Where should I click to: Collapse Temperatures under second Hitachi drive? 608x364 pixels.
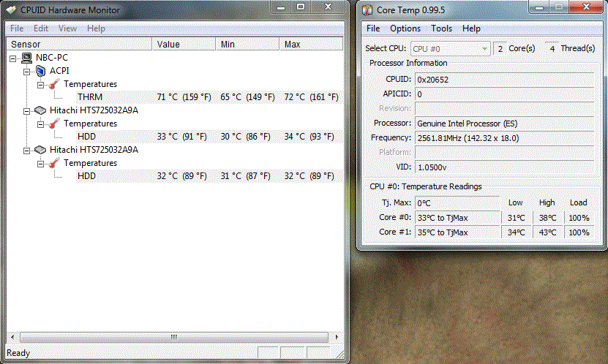click(x=41, y=164)
